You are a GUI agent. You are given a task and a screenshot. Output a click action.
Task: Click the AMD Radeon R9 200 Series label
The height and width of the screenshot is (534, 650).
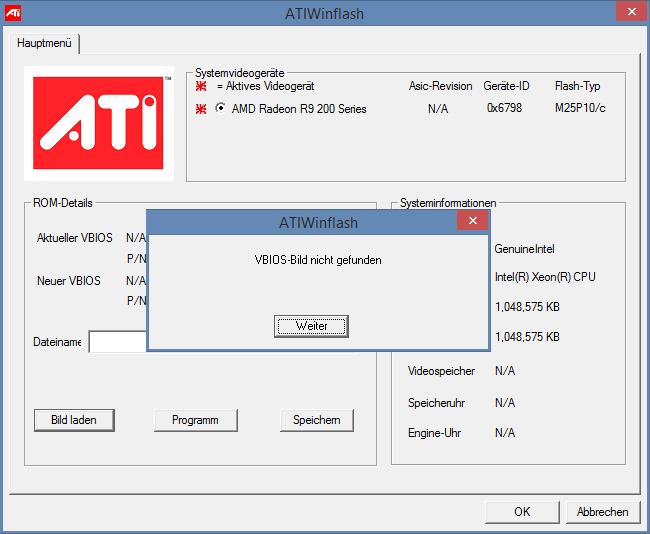299,109
